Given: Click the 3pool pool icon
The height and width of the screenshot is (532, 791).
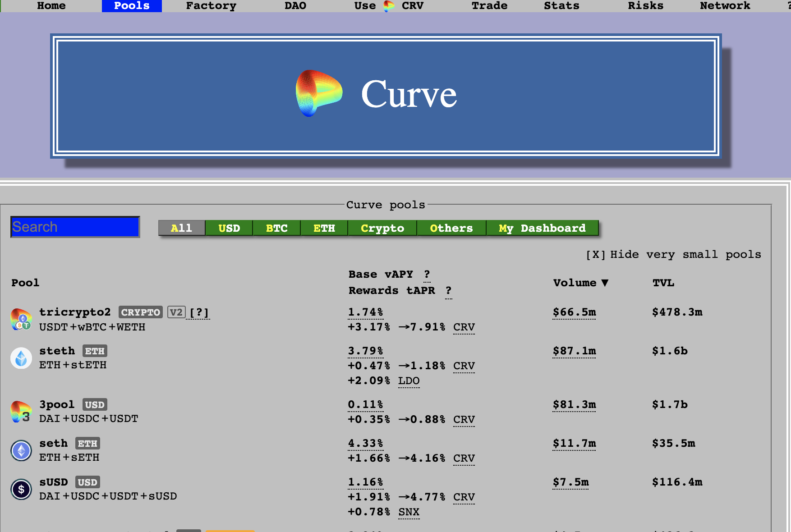Looking at the screenshot, I should coord(21,412).
